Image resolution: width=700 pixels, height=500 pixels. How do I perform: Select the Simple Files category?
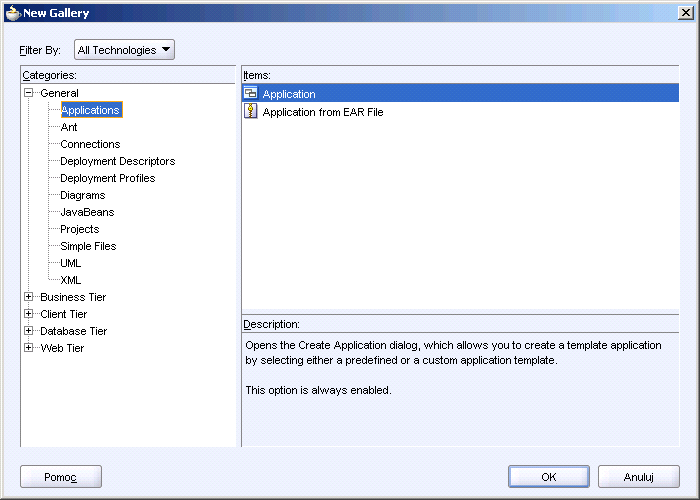[88, 246]
